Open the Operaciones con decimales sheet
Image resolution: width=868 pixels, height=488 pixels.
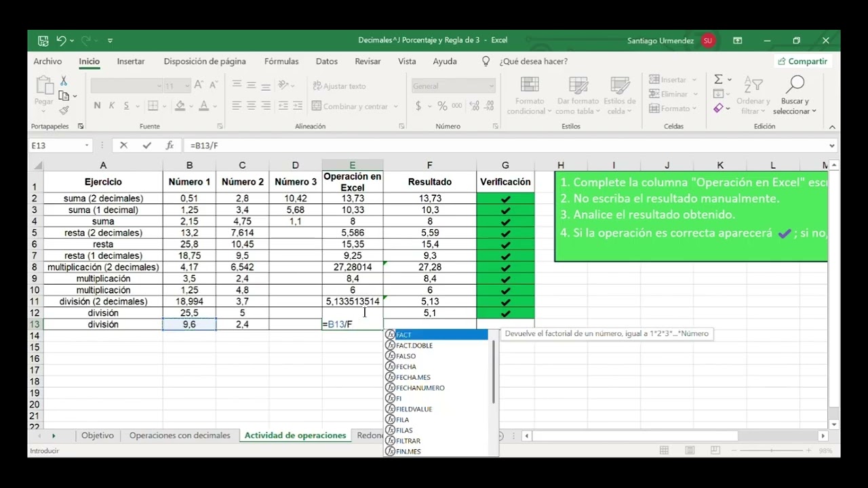[x=180, y=435]
